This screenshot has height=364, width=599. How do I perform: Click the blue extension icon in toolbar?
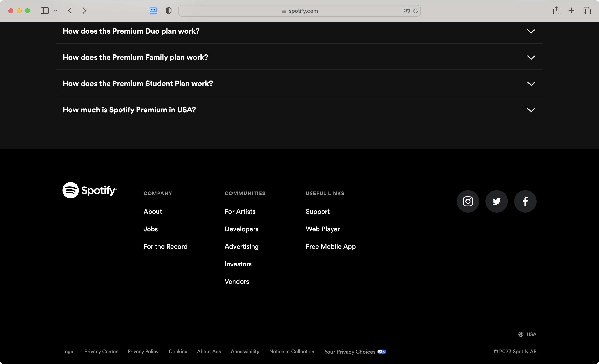tap(153, 11)
